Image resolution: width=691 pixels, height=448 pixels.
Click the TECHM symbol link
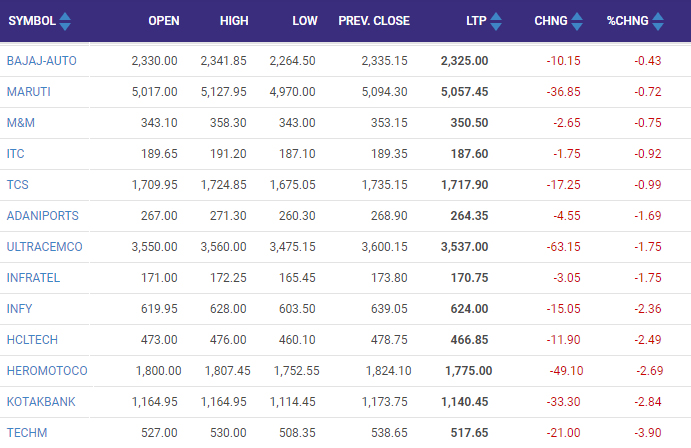click(26, 433)
